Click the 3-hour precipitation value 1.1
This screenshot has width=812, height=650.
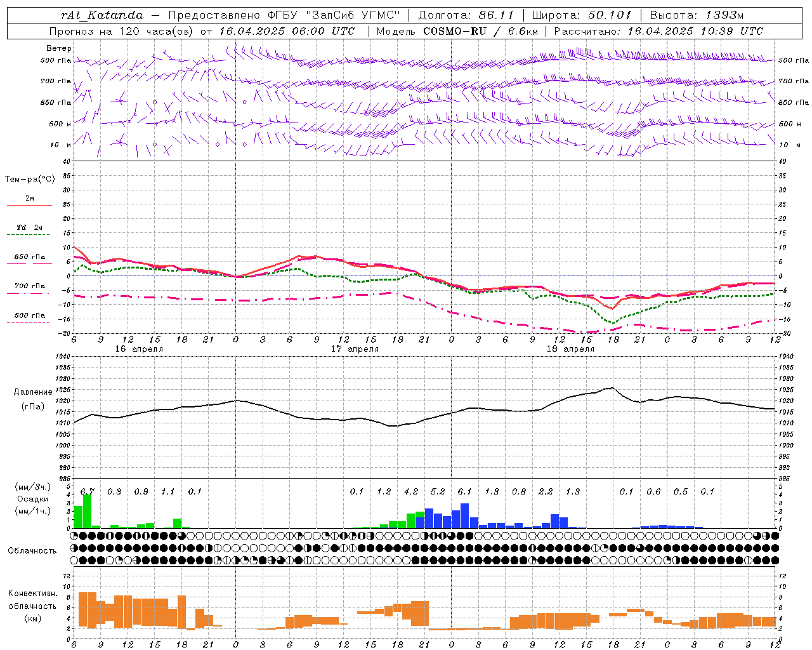(x=168, y=492)
